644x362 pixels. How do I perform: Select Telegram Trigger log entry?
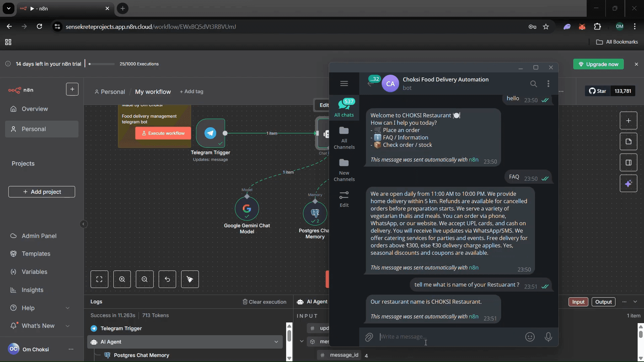pos(185,328)
